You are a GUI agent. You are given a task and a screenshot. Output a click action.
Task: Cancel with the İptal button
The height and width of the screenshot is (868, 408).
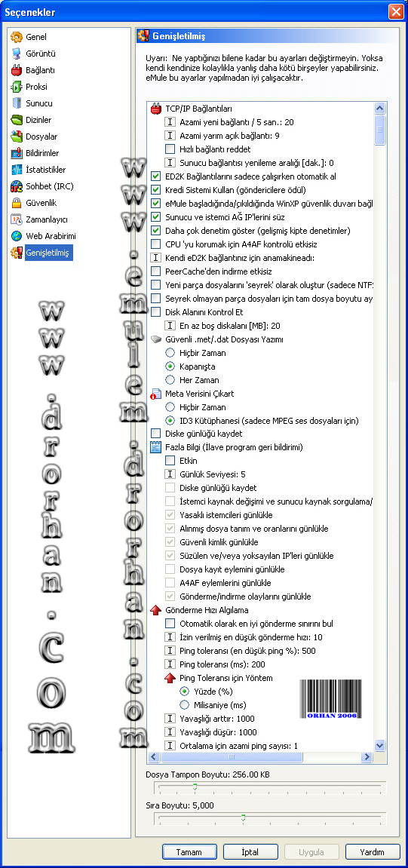(x=250, y=852)
